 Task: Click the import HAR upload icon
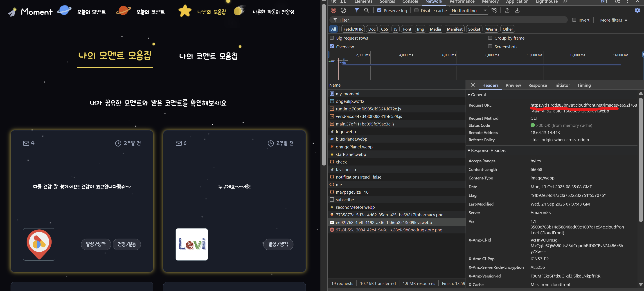(507, 10)
